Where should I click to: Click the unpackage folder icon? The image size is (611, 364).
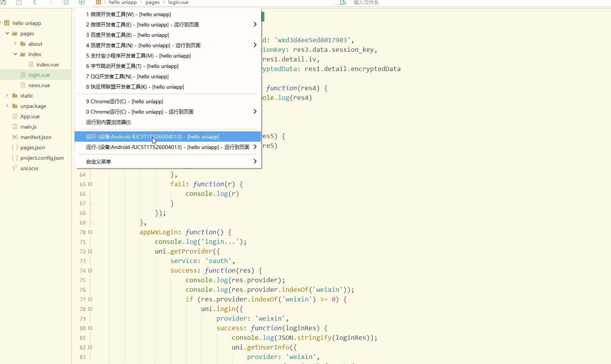pos(15,106)
